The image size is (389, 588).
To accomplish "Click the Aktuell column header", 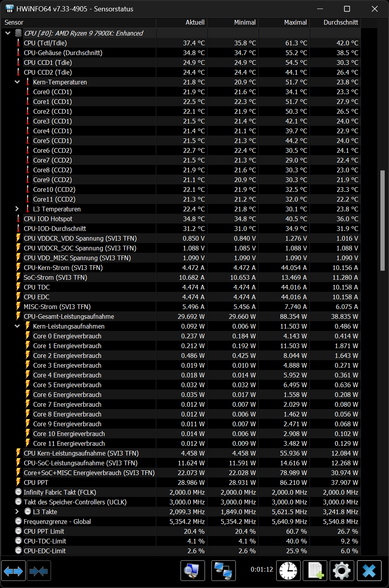I will [x=182, y=23].
